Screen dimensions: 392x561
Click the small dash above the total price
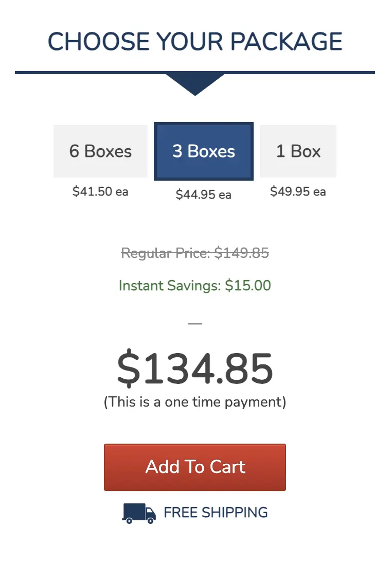pyautogui.click(x=195, y=323)
